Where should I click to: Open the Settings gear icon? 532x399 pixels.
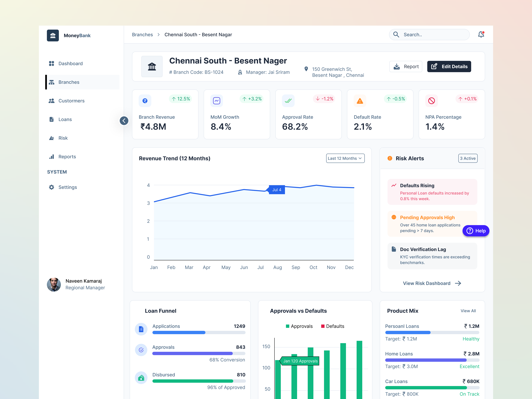click(52, 187)
